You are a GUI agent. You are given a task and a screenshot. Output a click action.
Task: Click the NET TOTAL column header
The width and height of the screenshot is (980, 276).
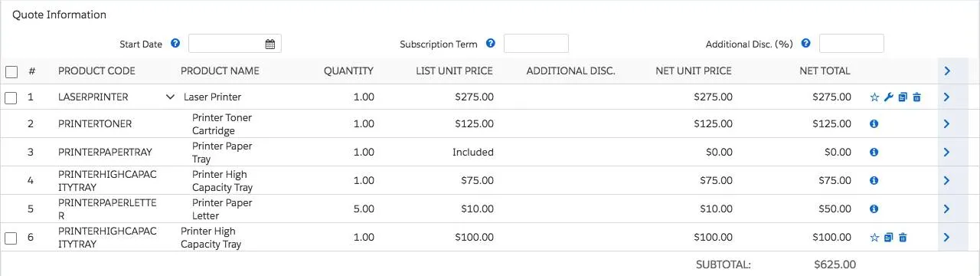click(825, 71)
